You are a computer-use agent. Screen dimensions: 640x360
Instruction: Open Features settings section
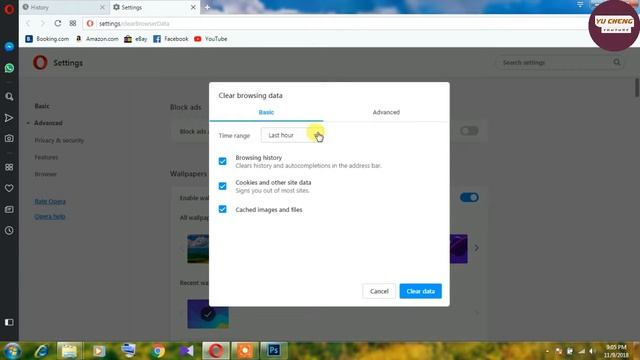point(46,157)
